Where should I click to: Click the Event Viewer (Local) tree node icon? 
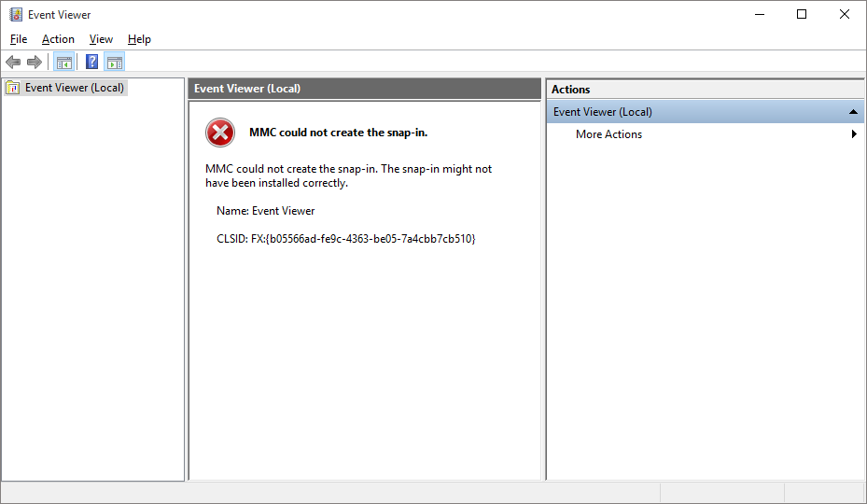(x=13, y=88)
